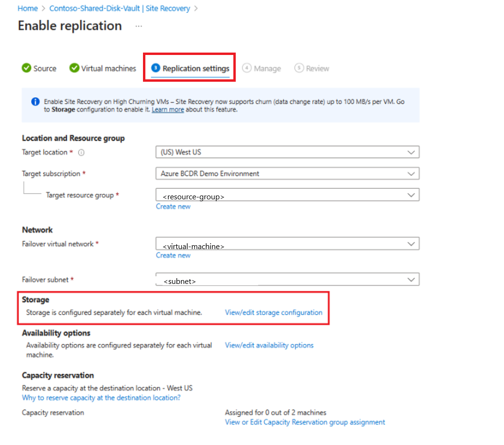This screenshot has width=504, height=445.
Task: Click Create new under Target resource group
Action: (173, 206)
